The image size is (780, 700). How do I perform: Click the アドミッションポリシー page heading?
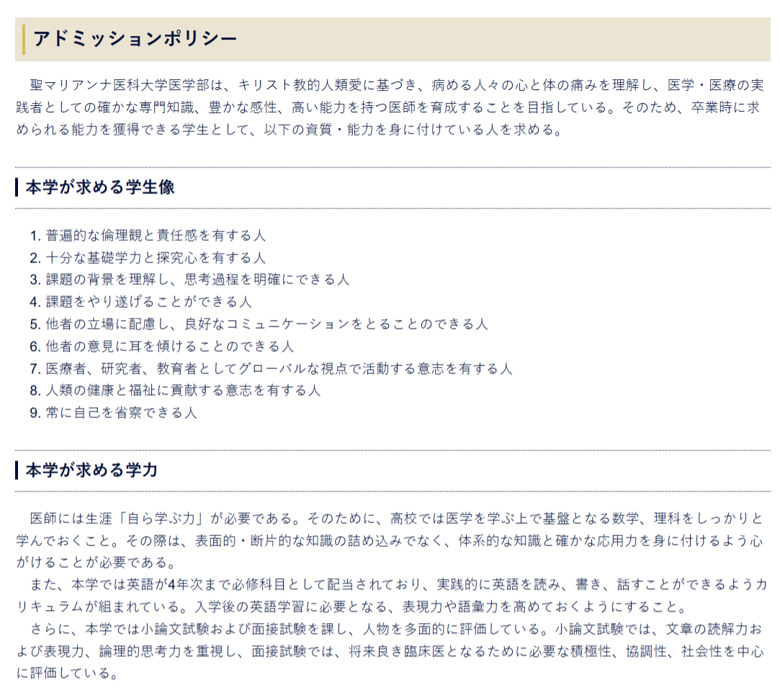pos(135,39)
